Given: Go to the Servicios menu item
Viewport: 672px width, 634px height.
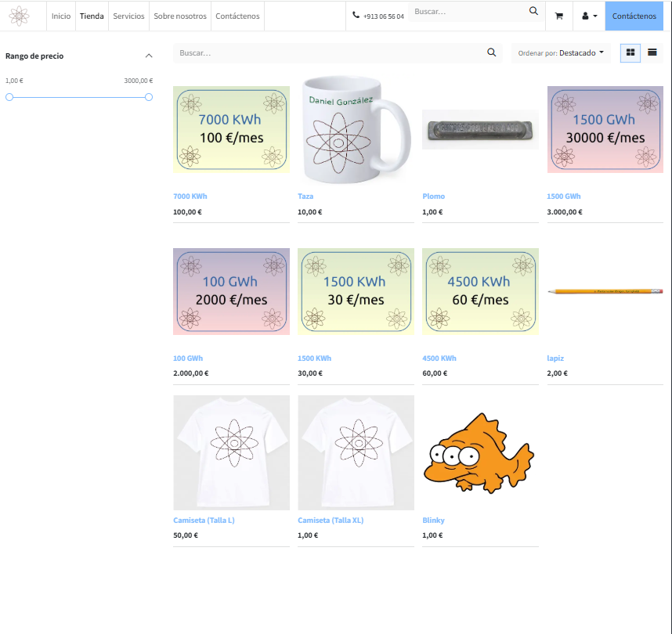Looking at the screenshot, I should 128,16.
